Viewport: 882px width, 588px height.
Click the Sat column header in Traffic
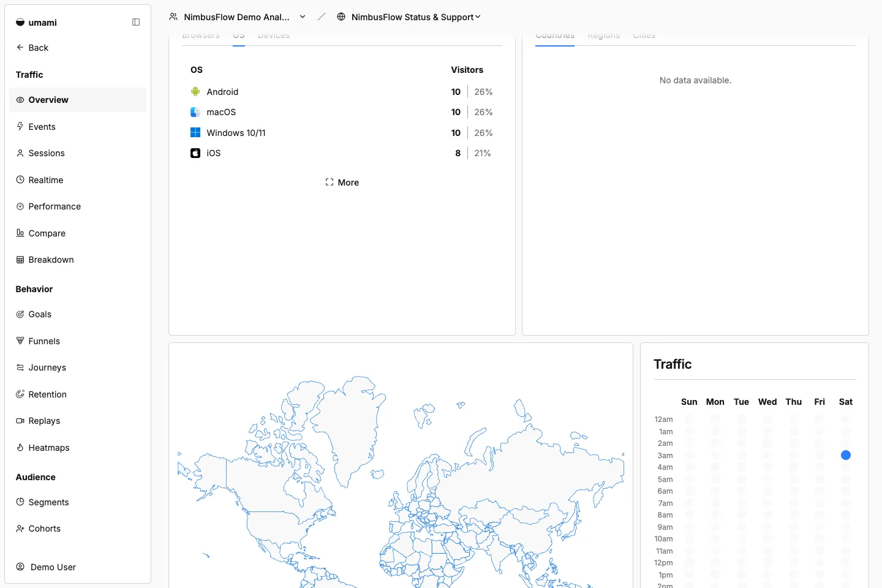[845, 402]
